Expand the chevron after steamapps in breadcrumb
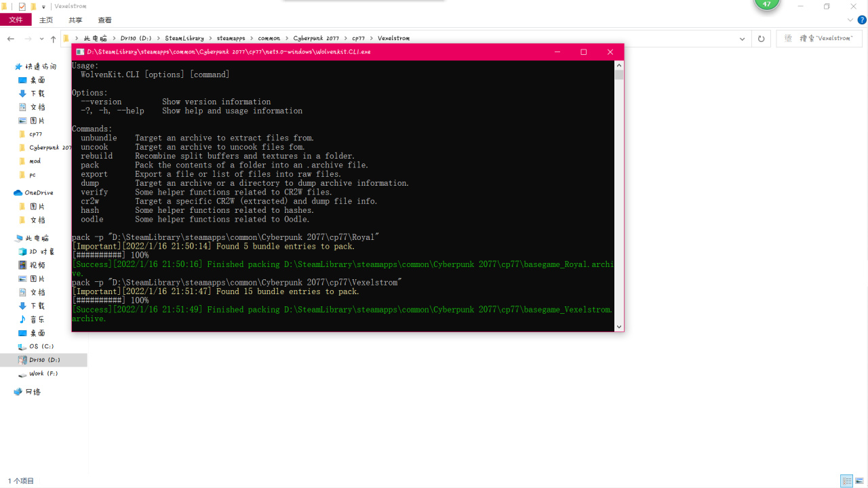The width and height of the screenshot is (868, 488). 252,39
